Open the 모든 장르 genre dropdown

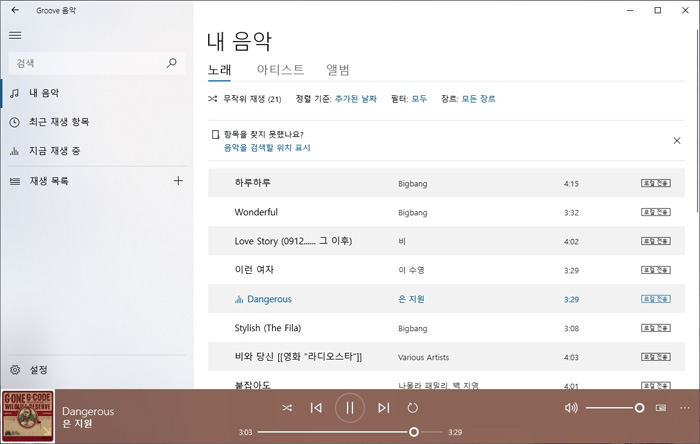pyautogui.click(x=479, y=99)
